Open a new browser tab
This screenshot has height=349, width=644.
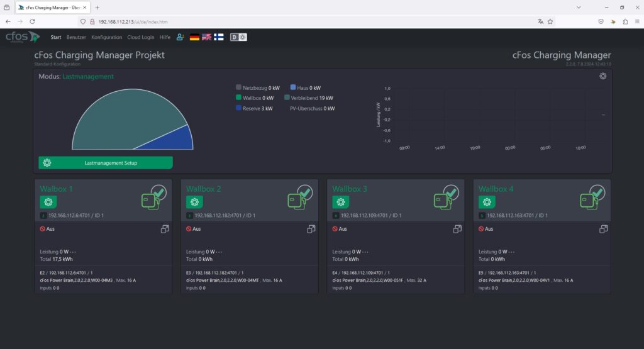pyautogui.click(x=97, y=8)
